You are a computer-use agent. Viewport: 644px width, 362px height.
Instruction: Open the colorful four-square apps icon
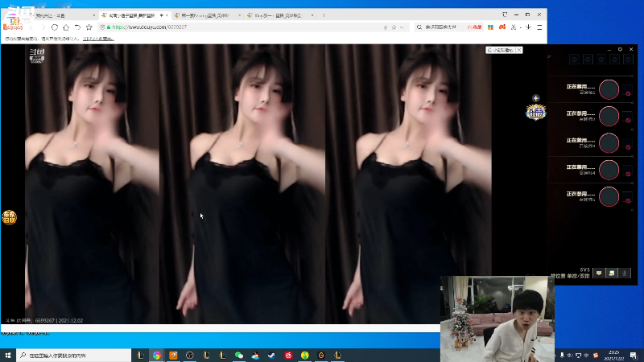490,27
